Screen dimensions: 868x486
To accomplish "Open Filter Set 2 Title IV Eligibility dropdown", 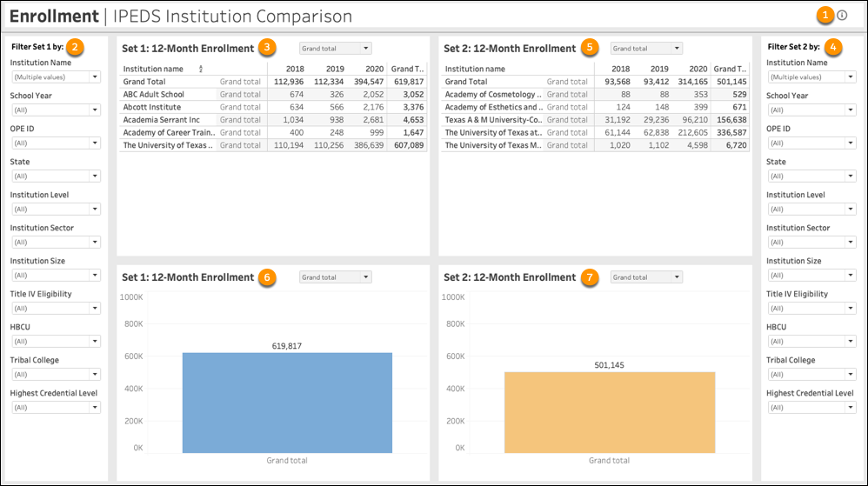I will [x=812, y=309].
